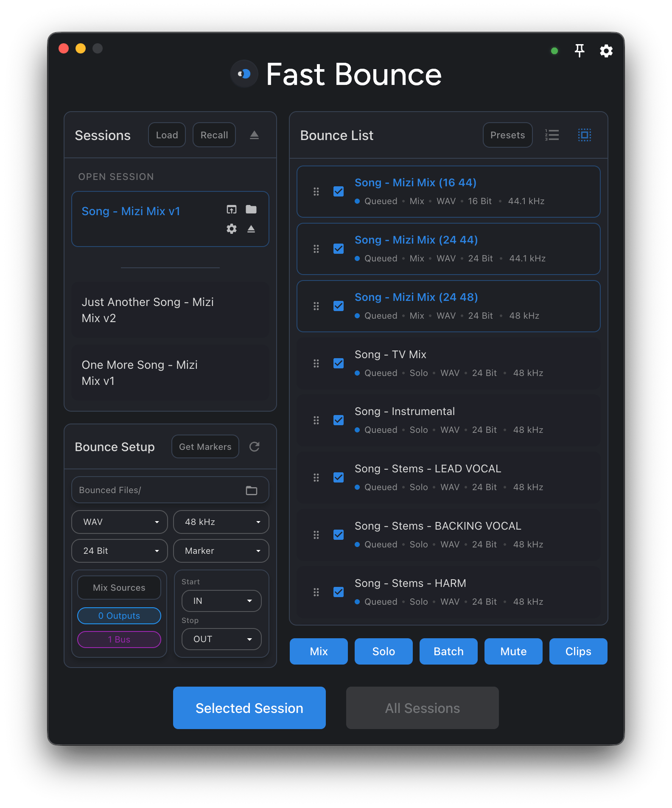The height and width of the screenshot is (808, 672).
Task: Select the Batch bounce type
Action: (x=448, y=651)
